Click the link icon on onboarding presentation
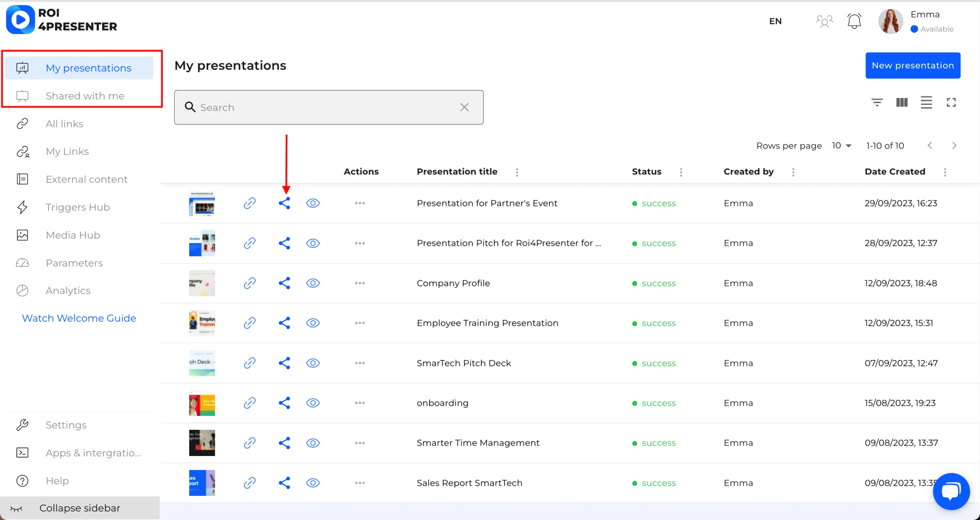The height and width of the screenshot is (520, 980). pos(250,403)
